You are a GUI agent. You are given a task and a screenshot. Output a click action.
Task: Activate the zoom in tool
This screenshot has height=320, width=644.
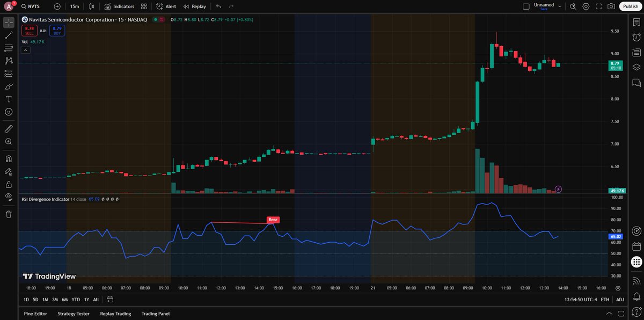(9, 142)
